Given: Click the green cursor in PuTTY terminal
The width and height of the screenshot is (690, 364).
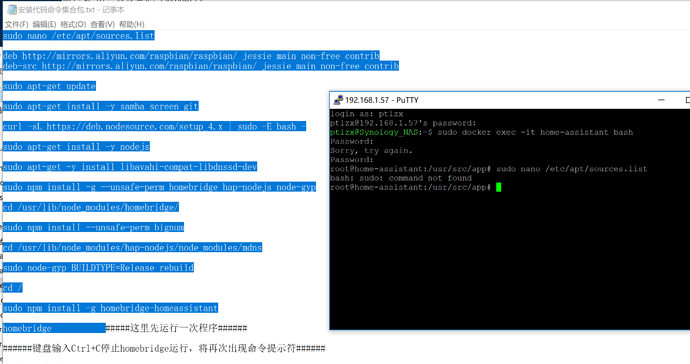Looking at the screenshot, I should (498, 188).
